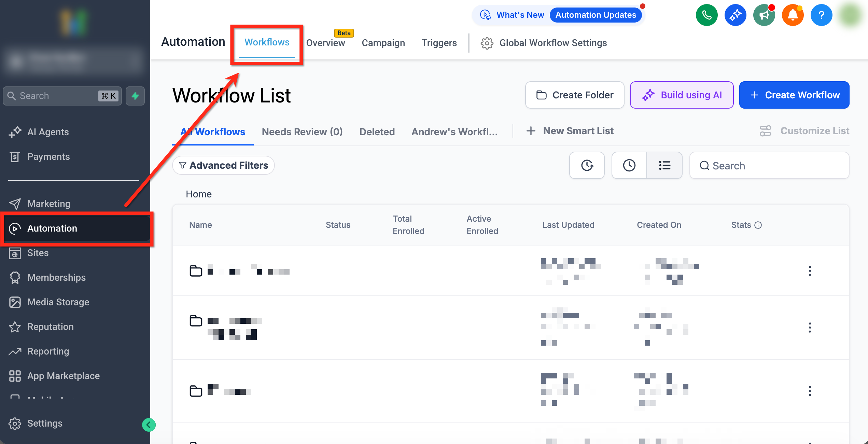Open three-dot menu for second folder
The image size is (868, 444).
click(810, 328)
